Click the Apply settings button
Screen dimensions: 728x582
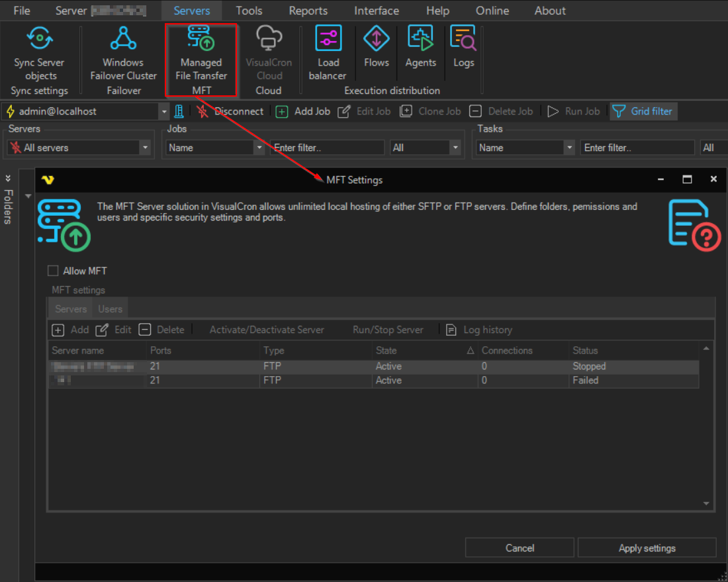(647, 548)
